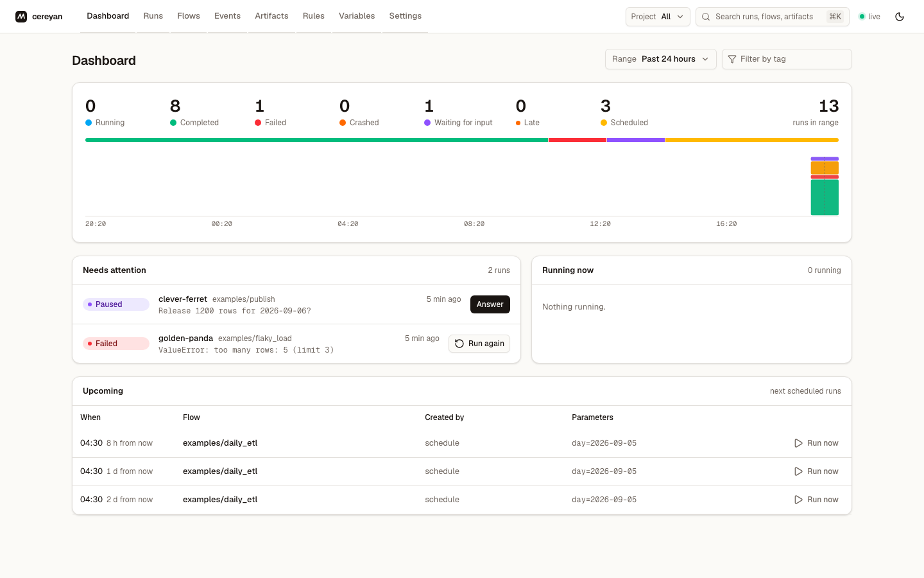The width and height of the screenshot is (924, 578).
Task: Click Run now for the 8 h from now run
Action: point(816,443)
